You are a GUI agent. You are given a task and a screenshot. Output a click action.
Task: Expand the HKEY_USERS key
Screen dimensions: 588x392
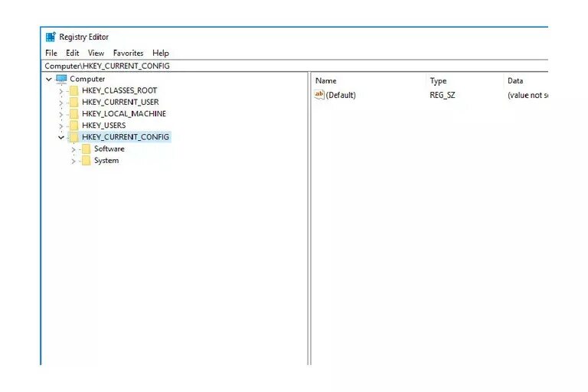(x=61, y=126)
